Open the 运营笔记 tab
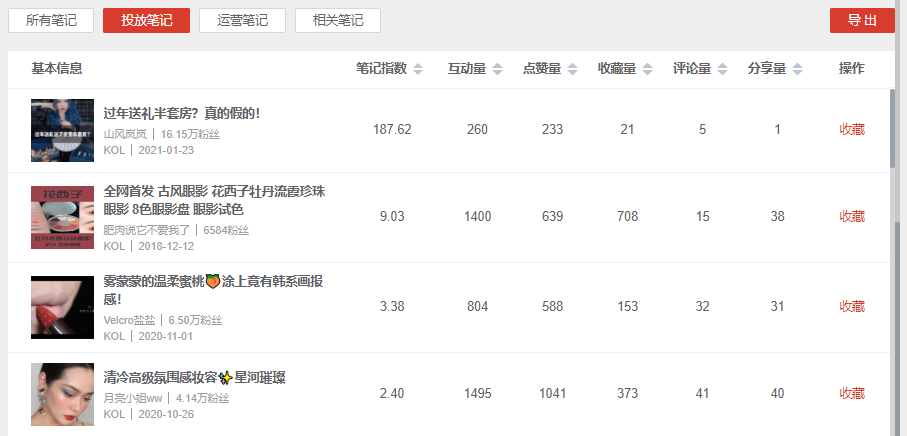This screenshot has width=907, height=436. coord(242,20)
